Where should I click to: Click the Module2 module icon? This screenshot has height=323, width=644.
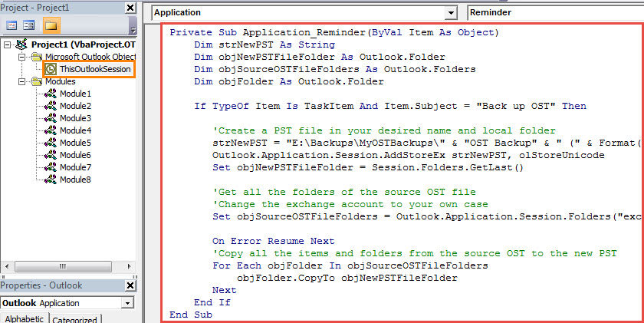tap(51, 106)
